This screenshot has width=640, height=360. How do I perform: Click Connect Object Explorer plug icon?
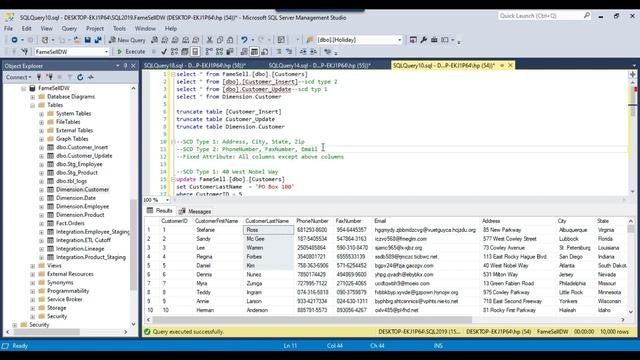pos(39,77)
